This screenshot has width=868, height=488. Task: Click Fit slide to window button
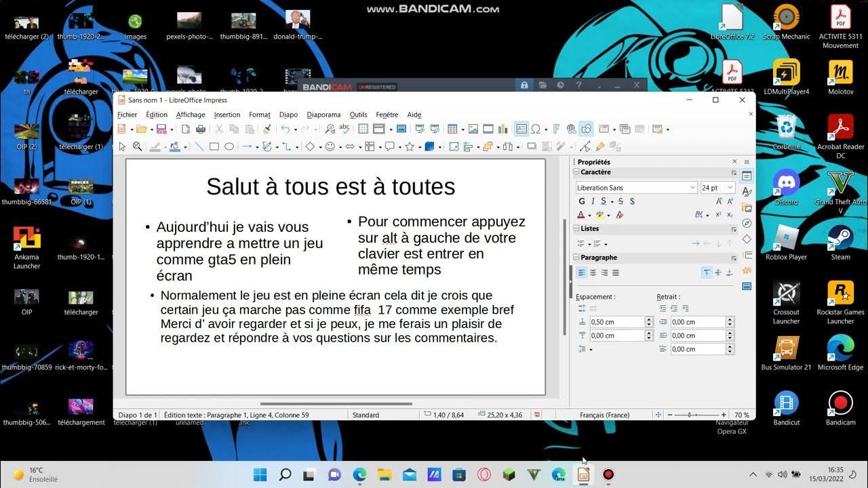point(658,414)
